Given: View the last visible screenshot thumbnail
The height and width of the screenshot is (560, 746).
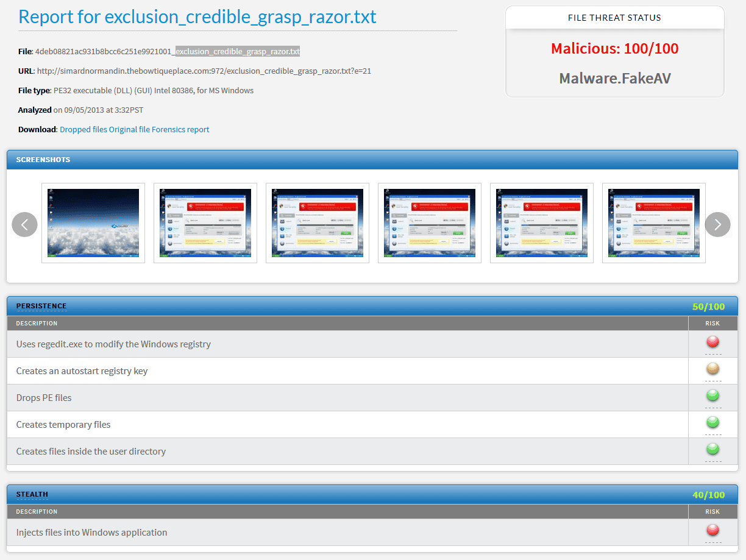Looking at the screenshot, I should pos(654,223).
